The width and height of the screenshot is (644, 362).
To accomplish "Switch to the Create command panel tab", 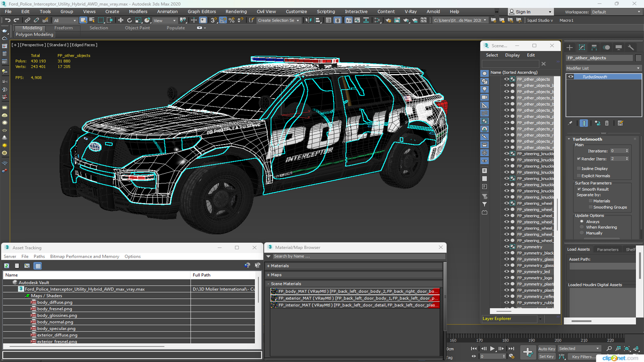I will (570, 48).
